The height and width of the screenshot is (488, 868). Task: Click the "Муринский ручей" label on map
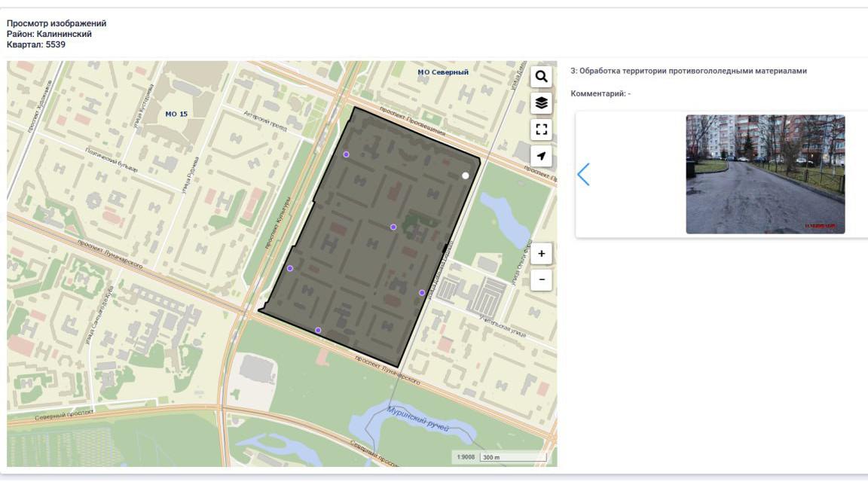(x=417, y=419)
